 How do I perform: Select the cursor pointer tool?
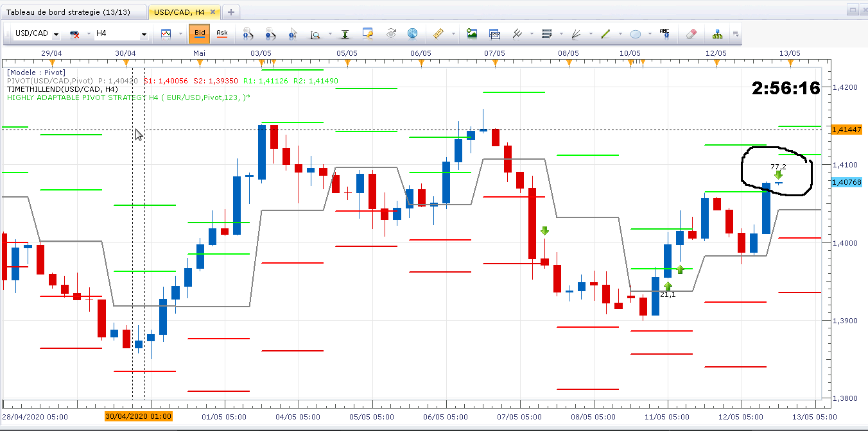[x=293, y=34]
